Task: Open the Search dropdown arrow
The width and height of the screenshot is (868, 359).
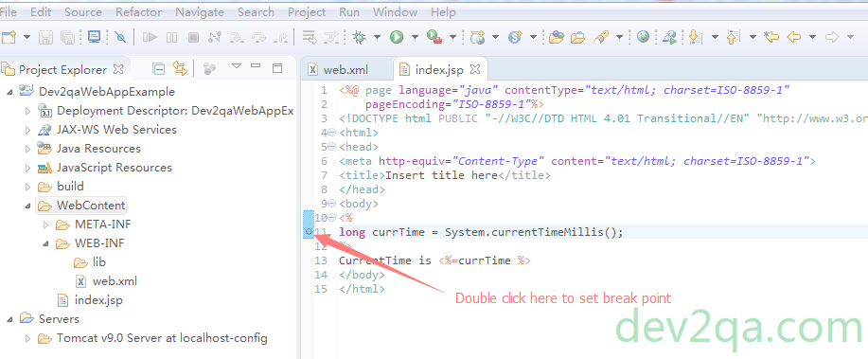Action: pos(619,37)
